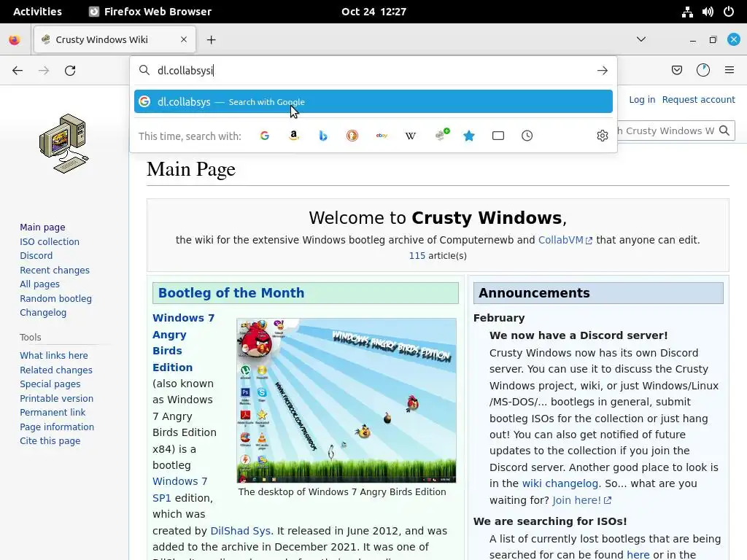Select the Crusty Windows Wiki tab

pyautogui.click(x=115, y=39)
